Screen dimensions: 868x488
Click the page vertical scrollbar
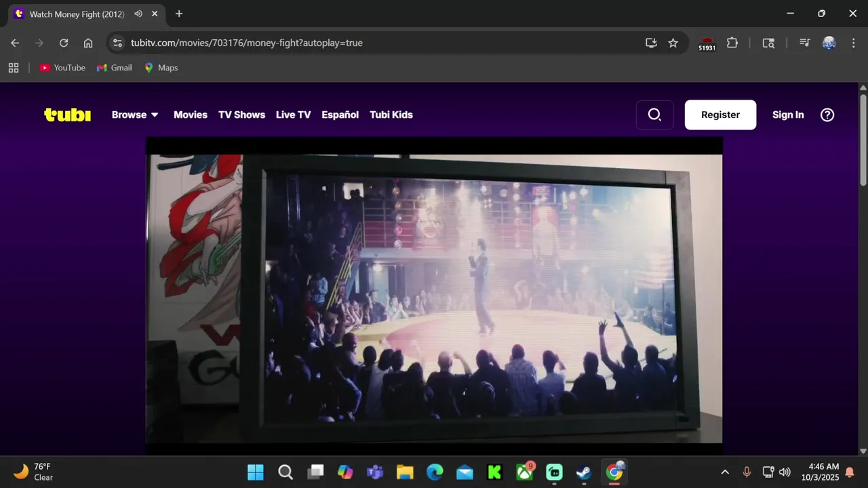pos(863,139)
